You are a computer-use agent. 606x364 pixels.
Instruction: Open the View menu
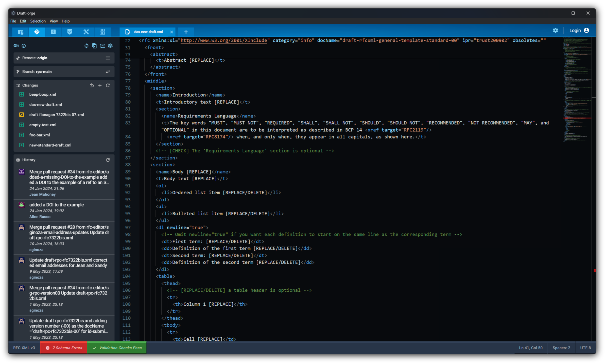(54, 21)
